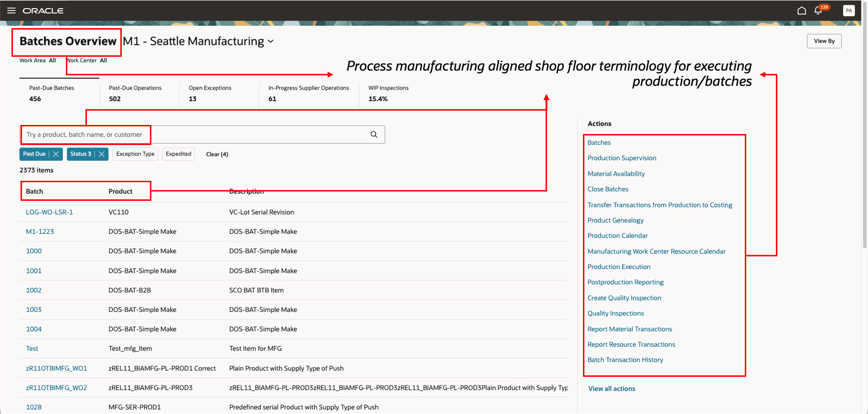Image resolution: width=868 pixels, height=414 pixels.
Task: Open Production Calendar action
Action: (617, 236)
